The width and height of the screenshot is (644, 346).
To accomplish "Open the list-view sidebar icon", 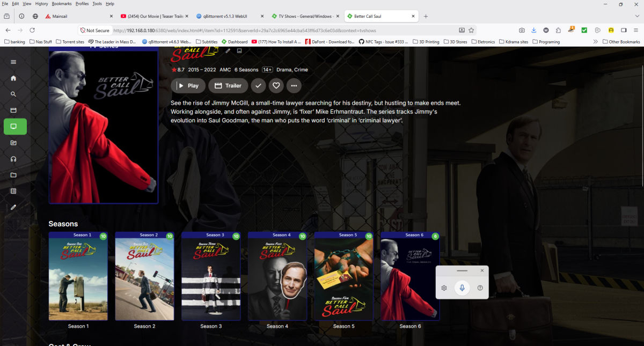I will [x=13, y=191].
